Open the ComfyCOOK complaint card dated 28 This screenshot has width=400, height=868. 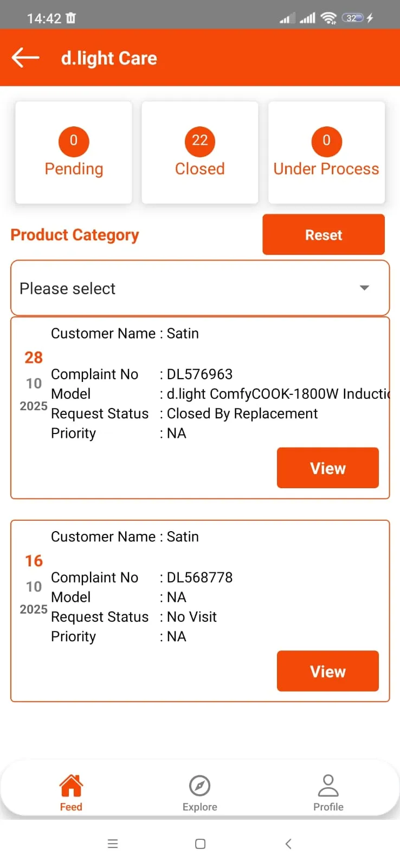[x=200, y=408]
